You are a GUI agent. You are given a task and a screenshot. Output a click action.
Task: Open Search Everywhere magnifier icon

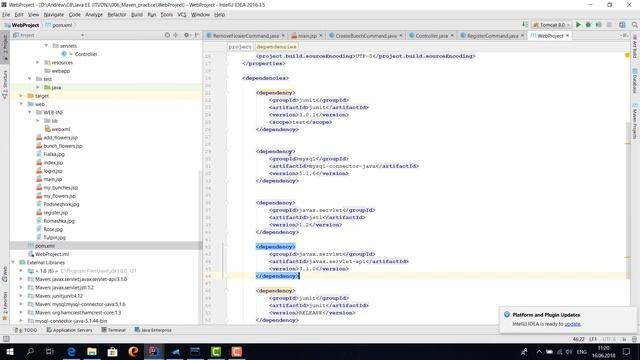click(x=634, y=25)
